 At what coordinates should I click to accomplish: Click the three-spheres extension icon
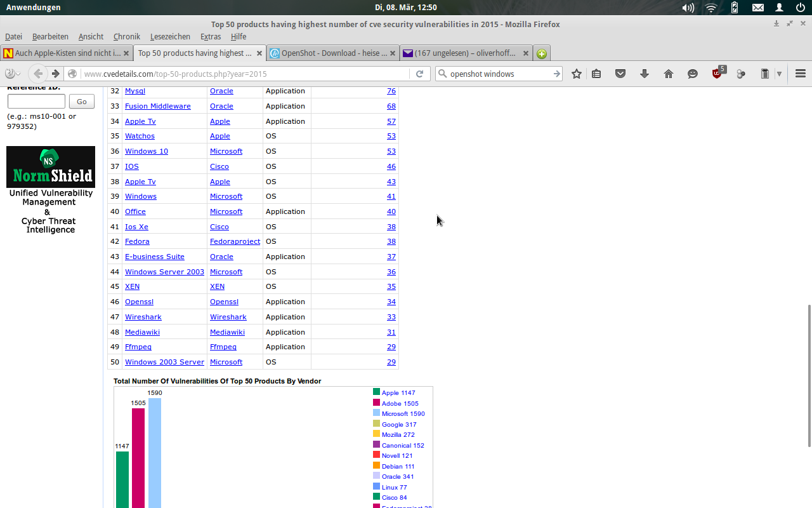[x=741, y=74]
